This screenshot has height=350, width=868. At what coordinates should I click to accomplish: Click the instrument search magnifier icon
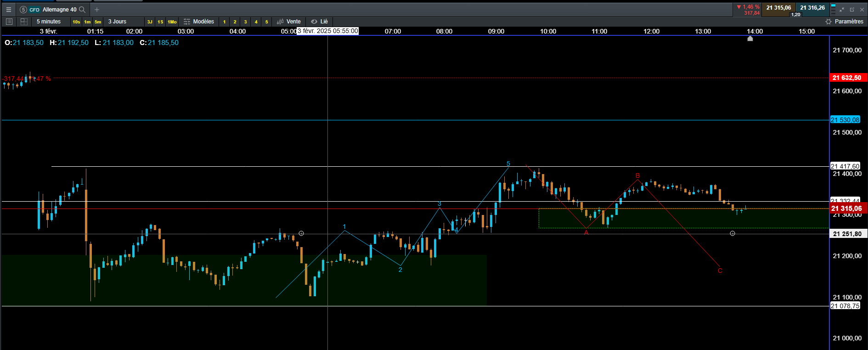(x=82, y=10)
